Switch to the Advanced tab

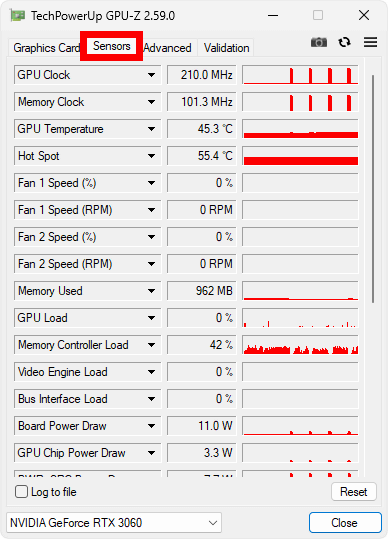(167, 48)
